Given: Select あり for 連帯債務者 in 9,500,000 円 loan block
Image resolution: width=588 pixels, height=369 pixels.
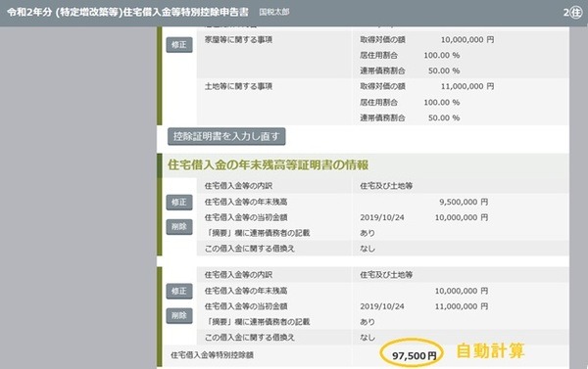Looking at the screenshot, I should (x=367, y=233).
